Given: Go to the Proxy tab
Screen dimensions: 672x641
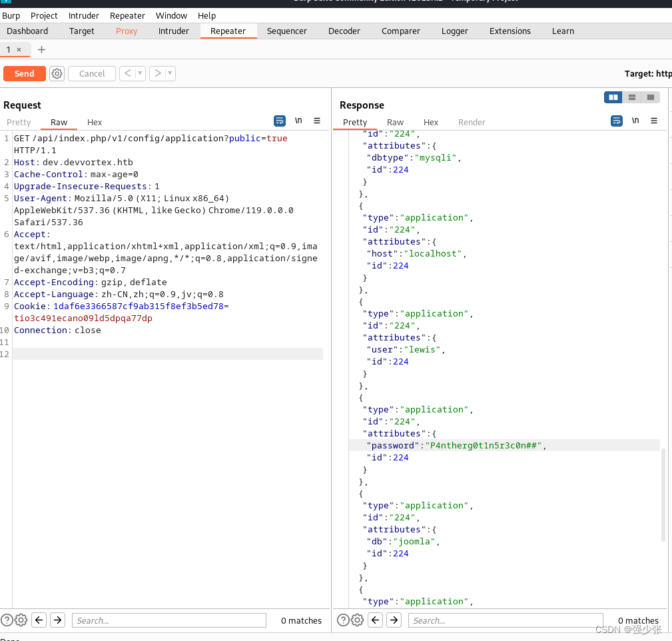Looking at the screenshot, I should [127, 31].
